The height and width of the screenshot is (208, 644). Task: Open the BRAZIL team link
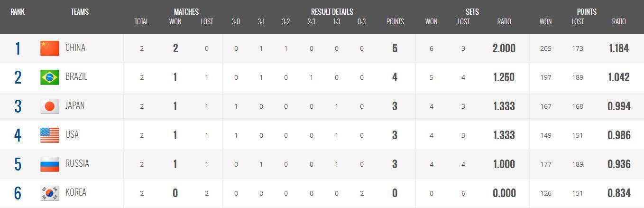(x=76, y=76)
